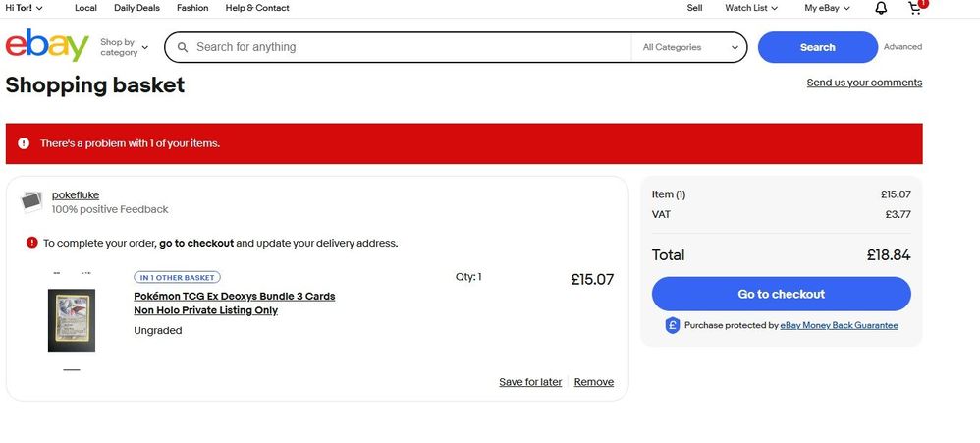
Task: Open the Hi Tor account menu
Action: click(x=24, y=8)
